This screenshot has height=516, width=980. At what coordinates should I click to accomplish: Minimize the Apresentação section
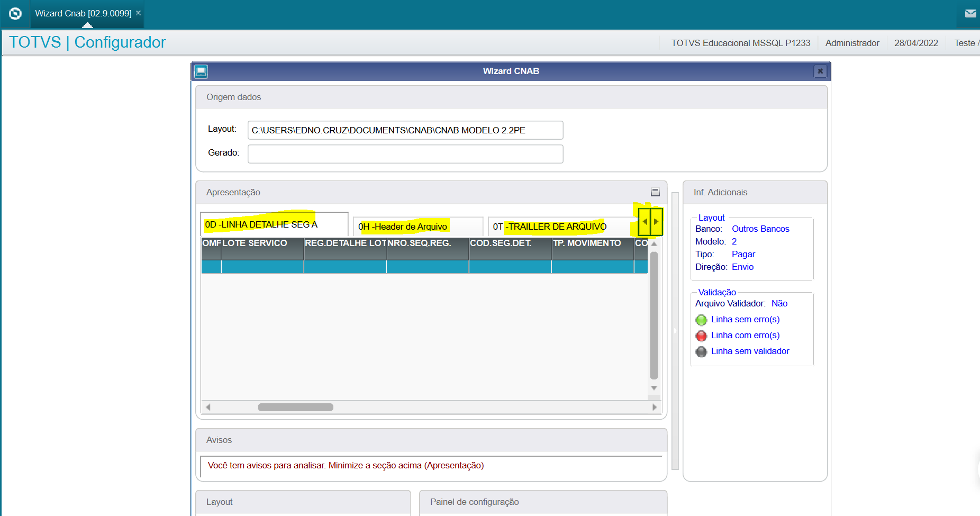pyautogui.click(x=655, y=192)
